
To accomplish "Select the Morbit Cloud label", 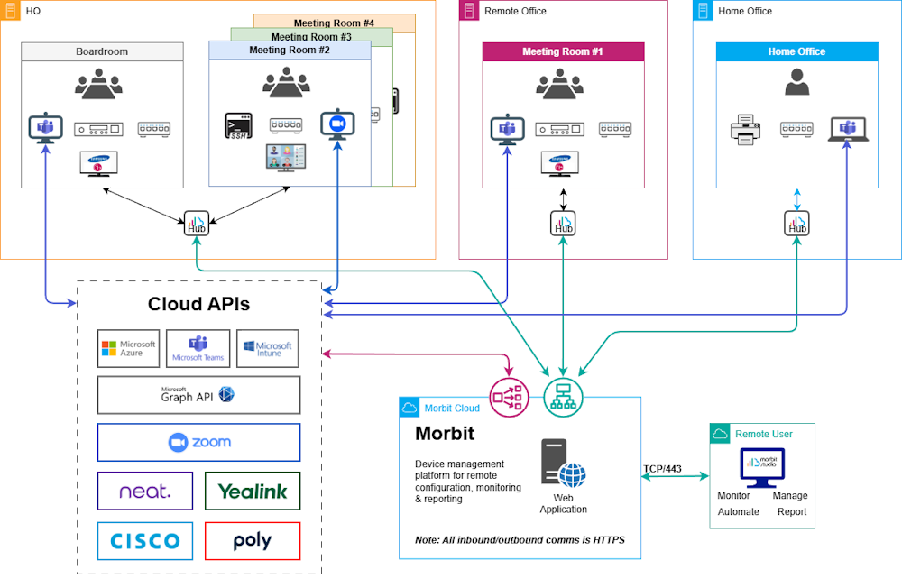I will [452, 408].
